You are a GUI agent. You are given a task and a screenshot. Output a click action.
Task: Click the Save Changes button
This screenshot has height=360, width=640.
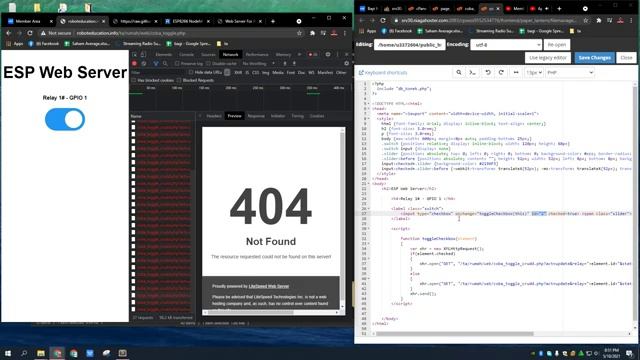tap(594, 58)
